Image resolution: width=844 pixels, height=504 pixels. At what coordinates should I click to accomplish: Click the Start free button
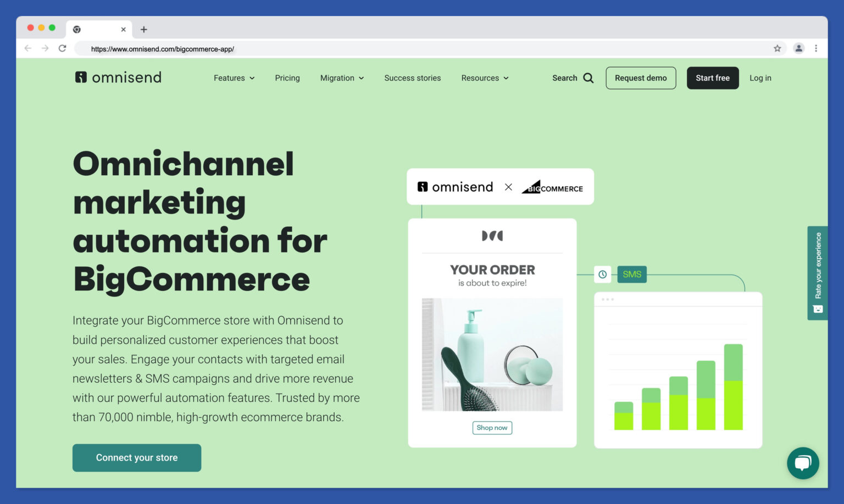click(712, 78)
